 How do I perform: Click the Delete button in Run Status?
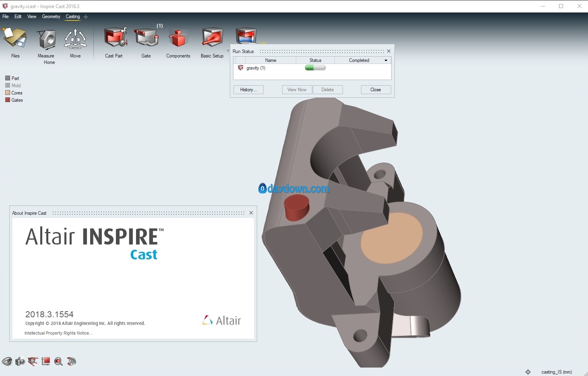328,90
